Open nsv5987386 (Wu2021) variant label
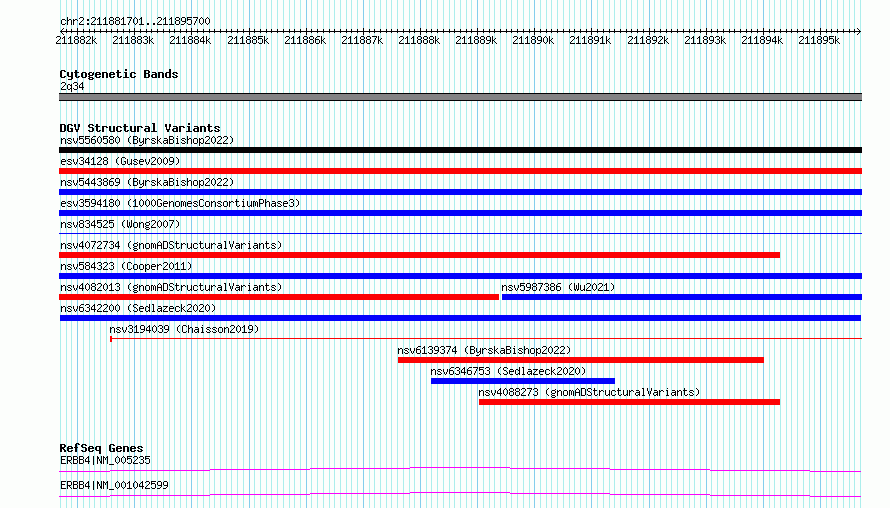This screenshot has width=890, height=508. (x=558, y=287)
